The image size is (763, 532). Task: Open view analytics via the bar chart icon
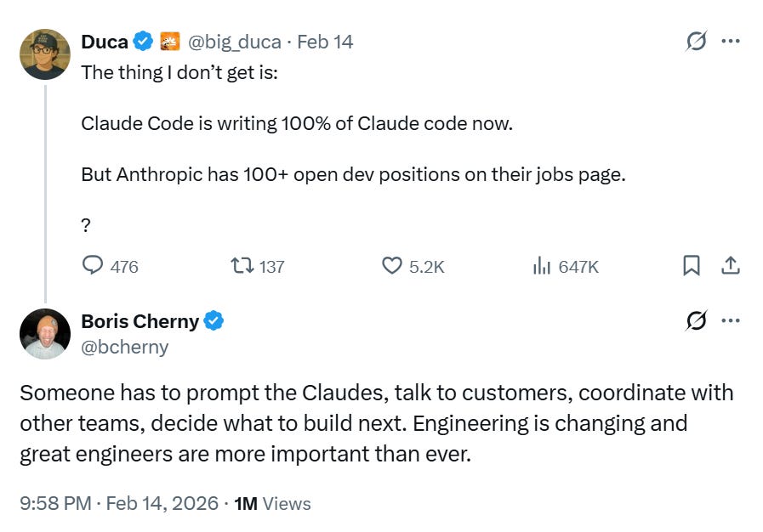(542, 266)
